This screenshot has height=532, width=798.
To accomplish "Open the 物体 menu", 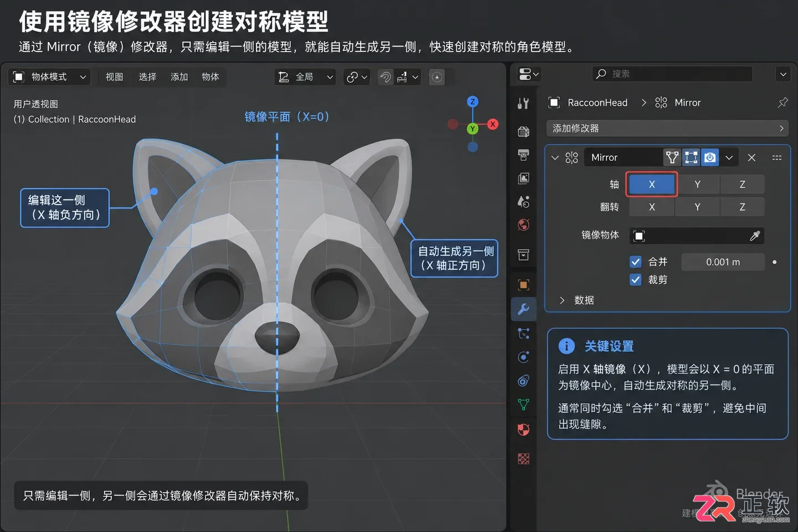I will tap(210, 77).
